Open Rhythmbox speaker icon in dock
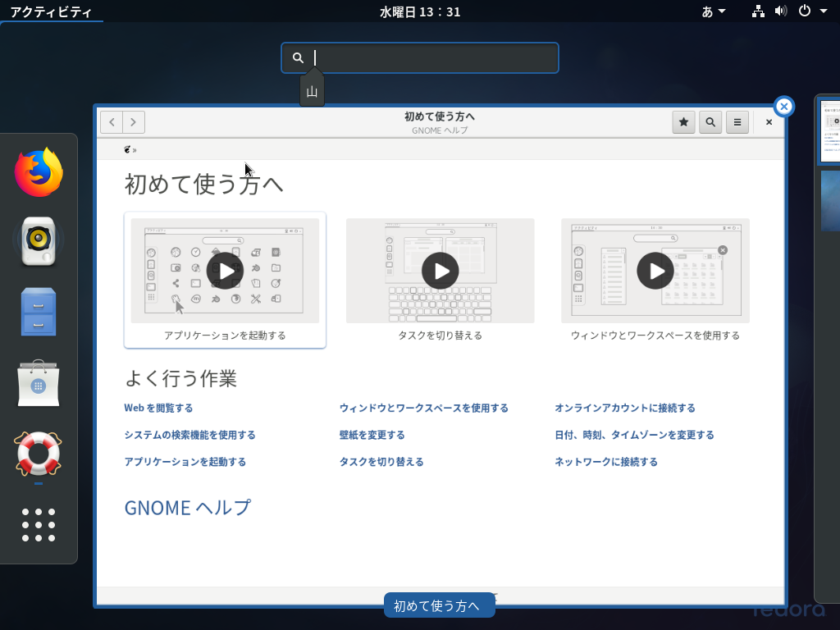The width and height of the screenshot is (840, 630). pyautogui.click(x=39, y=241)
